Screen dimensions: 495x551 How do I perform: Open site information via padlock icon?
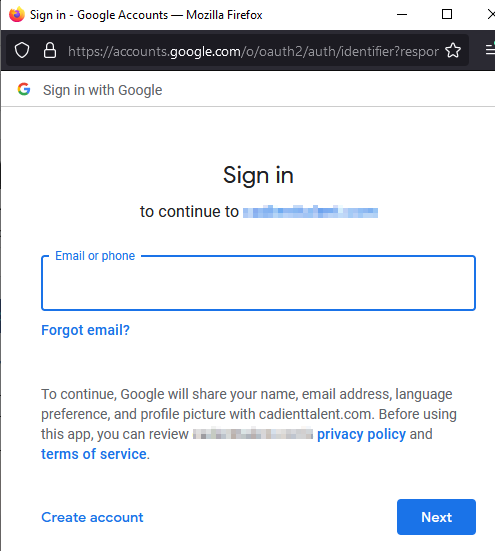point(50,51)
